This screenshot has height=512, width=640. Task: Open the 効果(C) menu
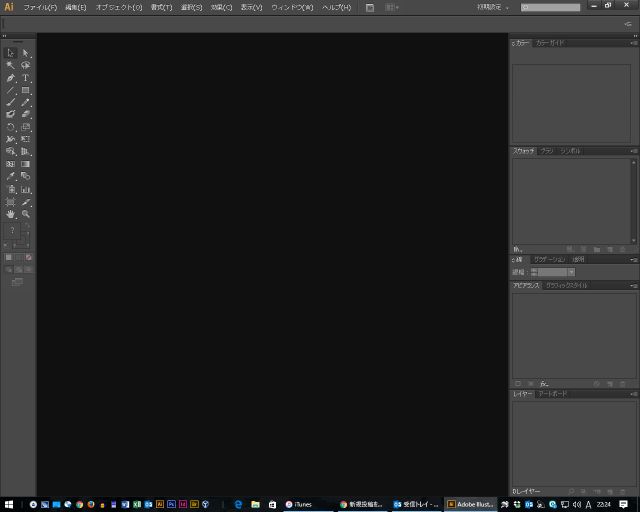click(x=221, y=7)
